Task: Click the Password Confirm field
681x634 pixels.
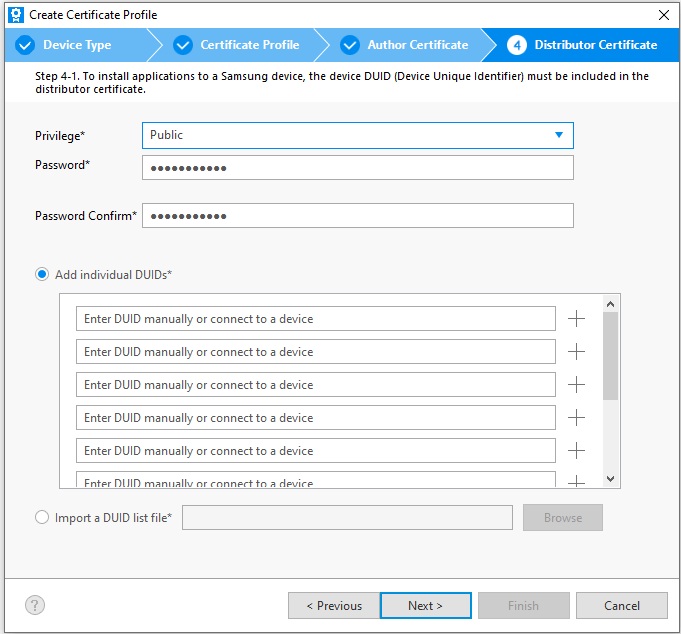Action: tap(358, 216)
